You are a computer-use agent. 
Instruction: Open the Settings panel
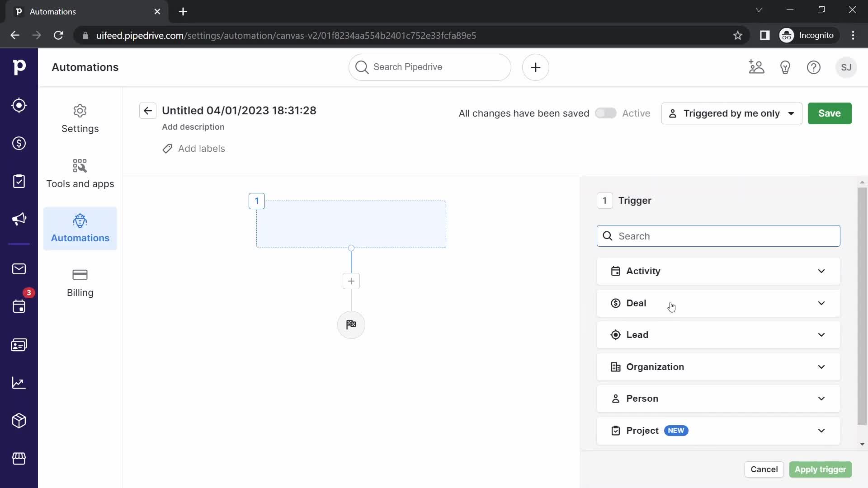pos(80,118)
